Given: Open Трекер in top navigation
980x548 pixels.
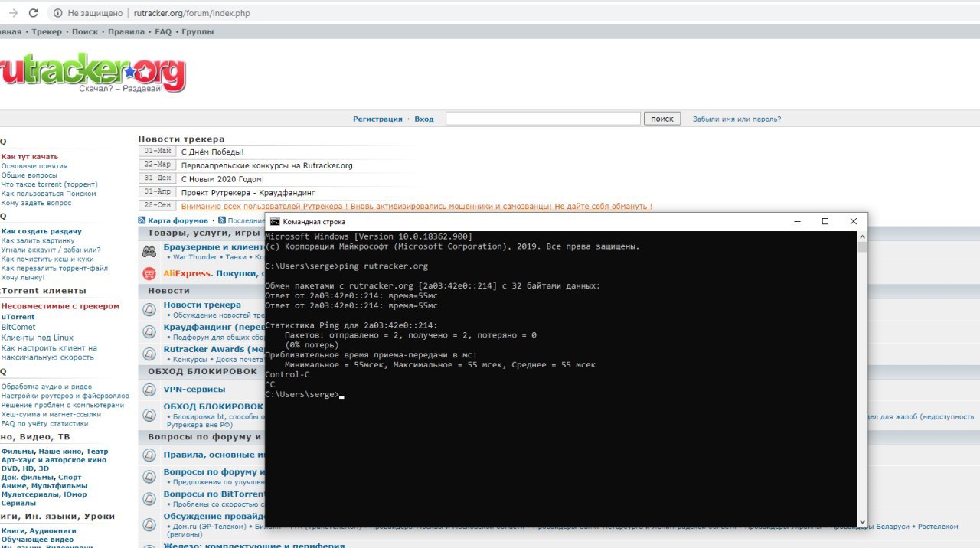Looking at the screenshot, I should pyautogui.click(x=47, y=32).
